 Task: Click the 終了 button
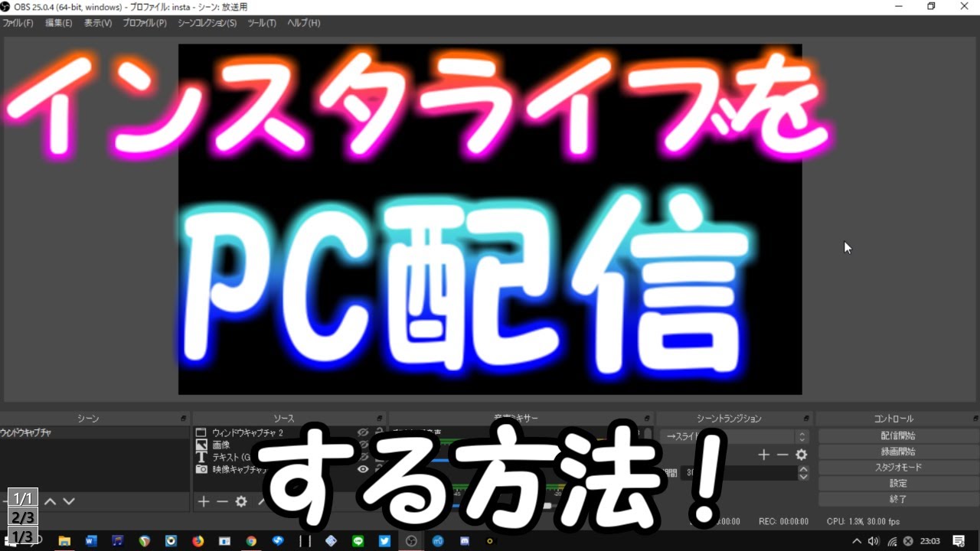point(898,499)
